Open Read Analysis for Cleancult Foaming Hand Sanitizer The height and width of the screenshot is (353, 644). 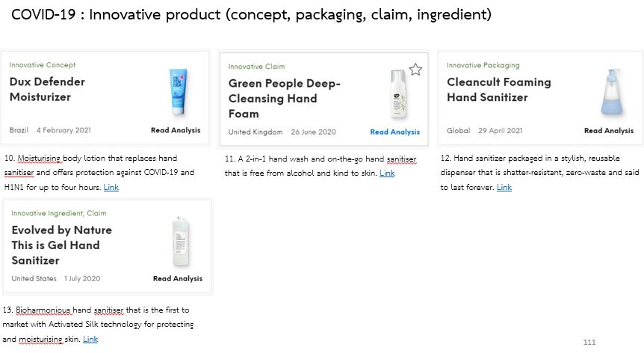click(609, 131)
